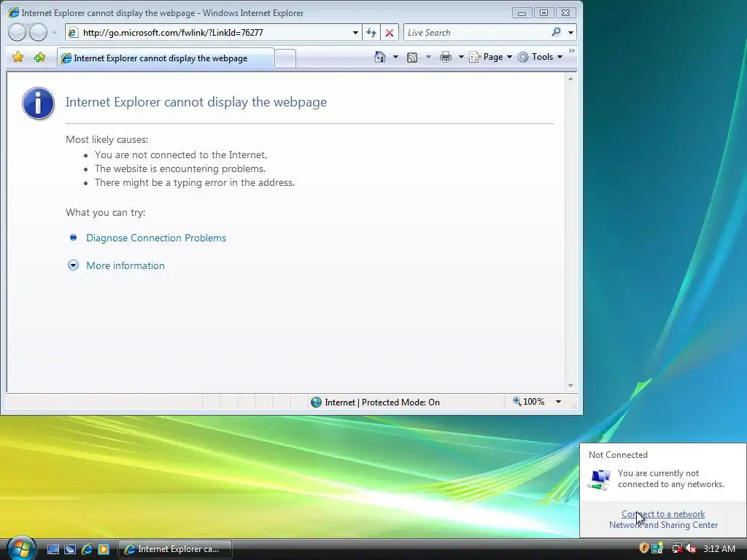Image resolution: width=747 pixels, height=560 pixels.
Task: Click the disconnected network tray icon
Action: coord(677,548)
